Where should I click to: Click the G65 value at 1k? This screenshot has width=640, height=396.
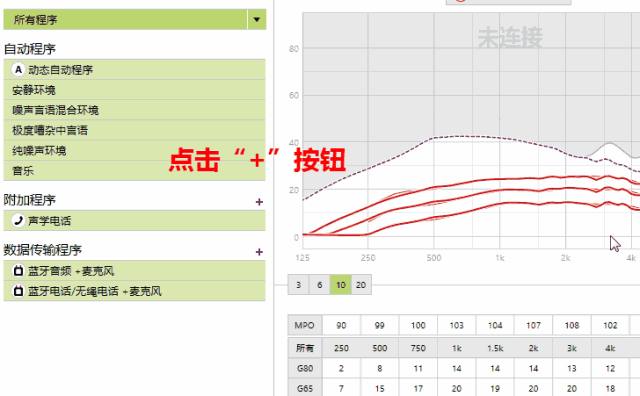tap(456, 388)
